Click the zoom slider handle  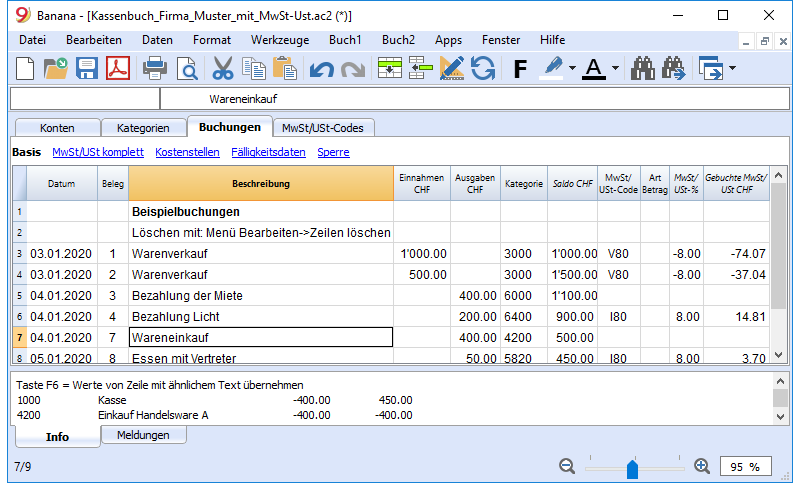pyautogui.click(x=632, y=469)
